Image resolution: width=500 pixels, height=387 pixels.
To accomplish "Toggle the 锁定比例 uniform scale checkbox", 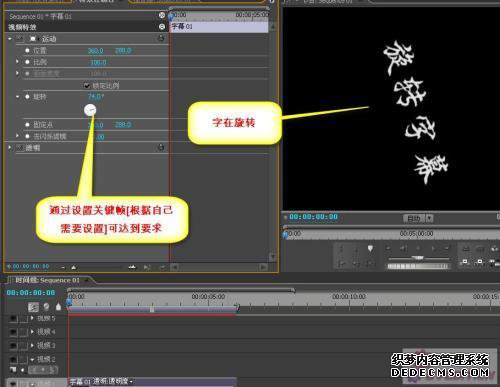I will point(87,86).
